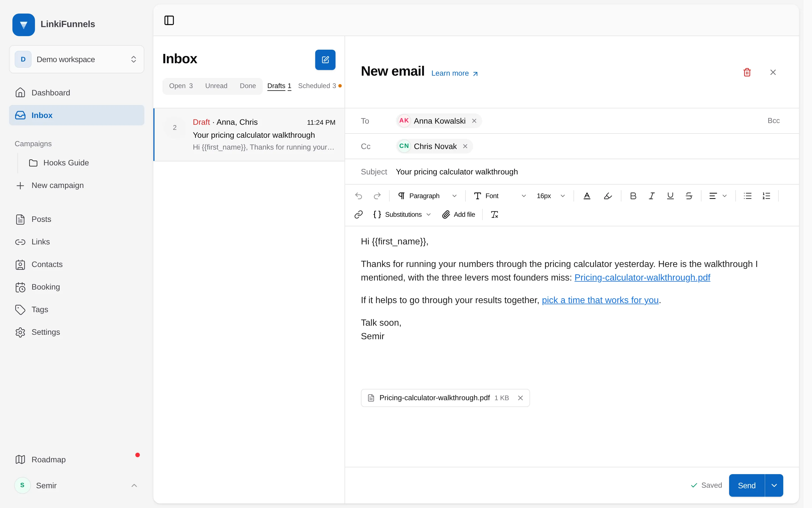Remove Anna Kowalski from recipients

pos(474,121)
